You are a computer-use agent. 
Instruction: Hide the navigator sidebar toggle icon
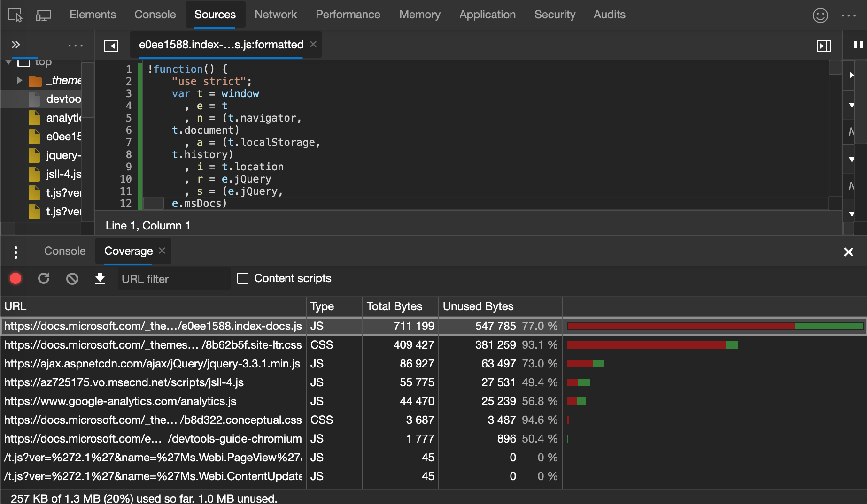(111, 46)
